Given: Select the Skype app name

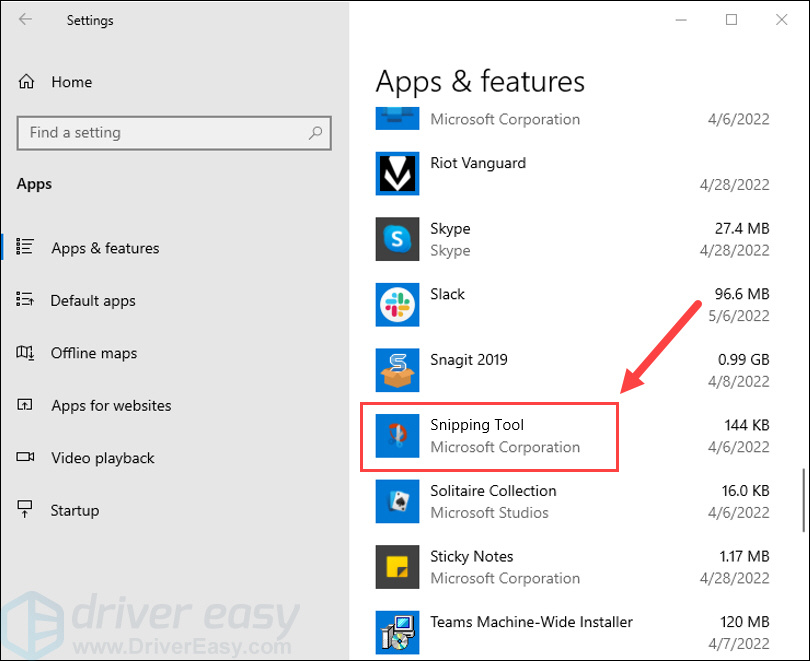Looking at the screenshot, I should tap(450, 229).
